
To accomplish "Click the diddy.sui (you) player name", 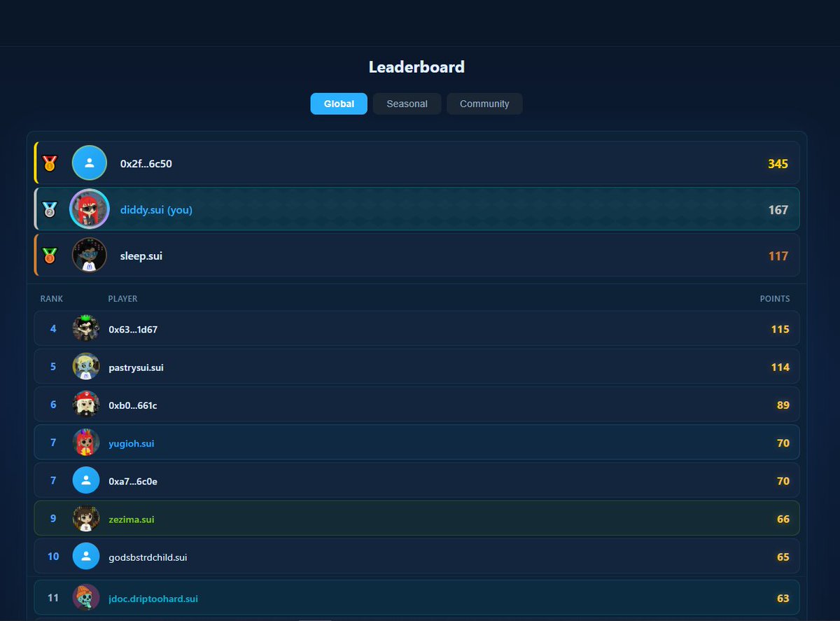I will click(156, 209).
